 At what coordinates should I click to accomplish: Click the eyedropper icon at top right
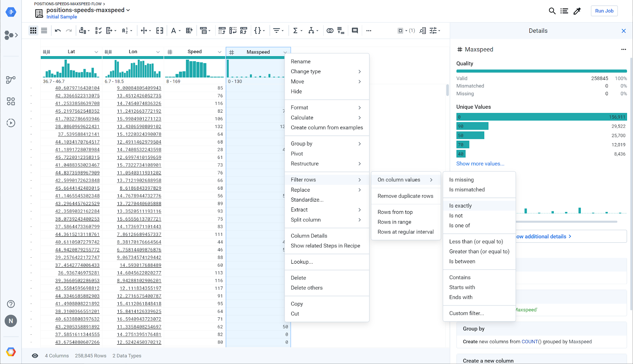tap(577, 11)
